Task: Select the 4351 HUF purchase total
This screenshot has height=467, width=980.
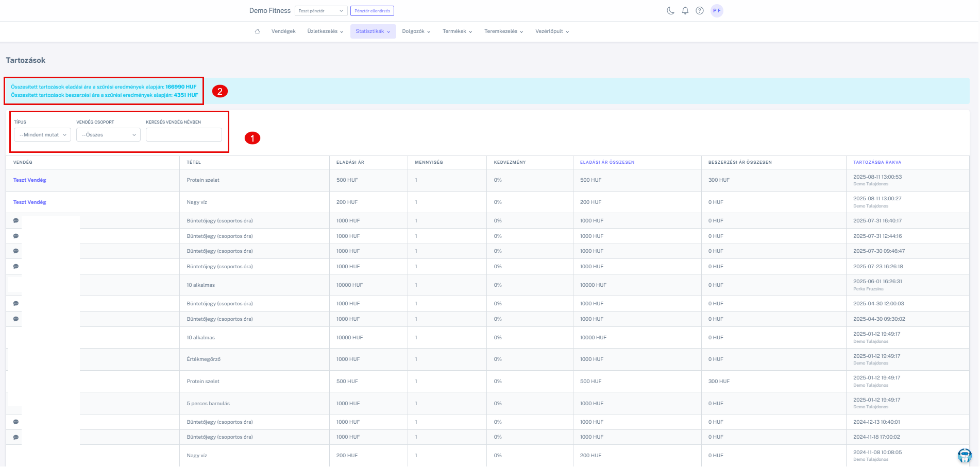Action: (186, 95)
